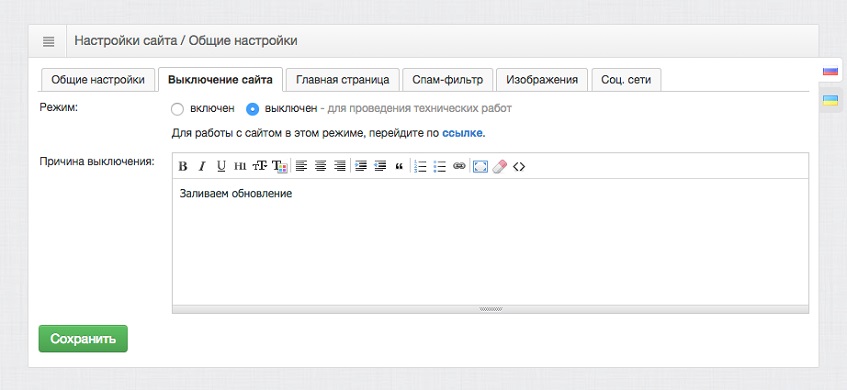This screenshot has width=847, height=390.
Task: Apply H1 heading format
Action: 240,166
